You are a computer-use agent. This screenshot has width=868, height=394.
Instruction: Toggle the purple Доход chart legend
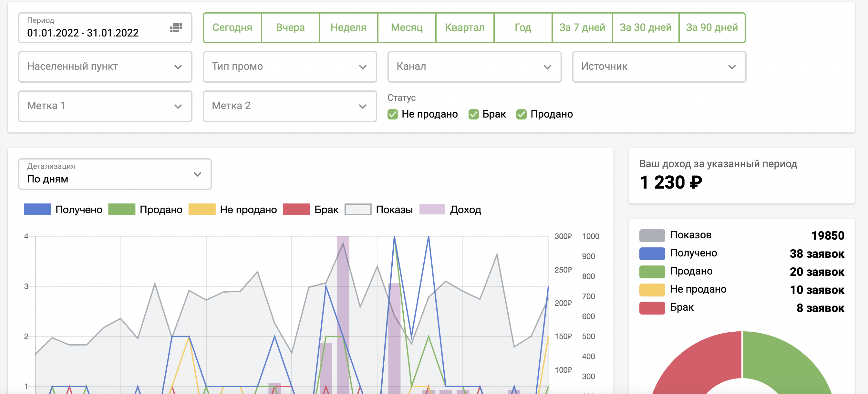[x=432, y=209]
